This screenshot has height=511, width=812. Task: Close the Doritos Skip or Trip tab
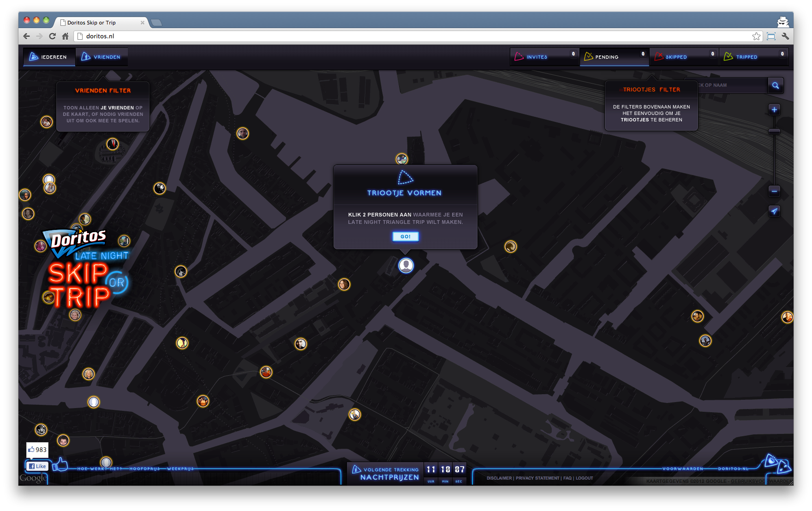pos(143,23)
